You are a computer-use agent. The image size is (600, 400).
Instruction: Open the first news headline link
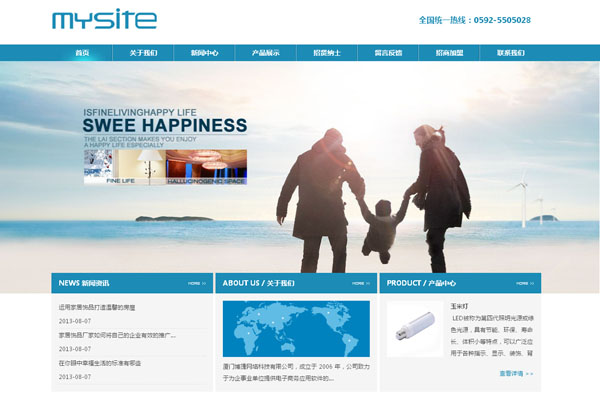tap(103, 308)
